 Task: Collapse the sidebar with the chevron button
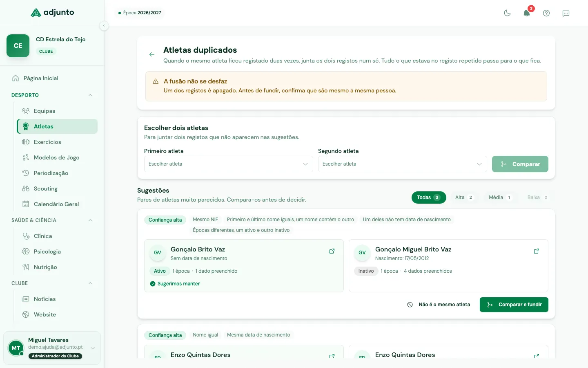point(104,26)
